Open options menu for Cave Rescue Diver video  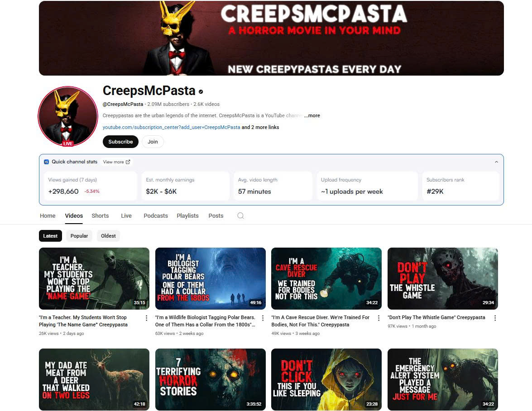coord(379,318)
